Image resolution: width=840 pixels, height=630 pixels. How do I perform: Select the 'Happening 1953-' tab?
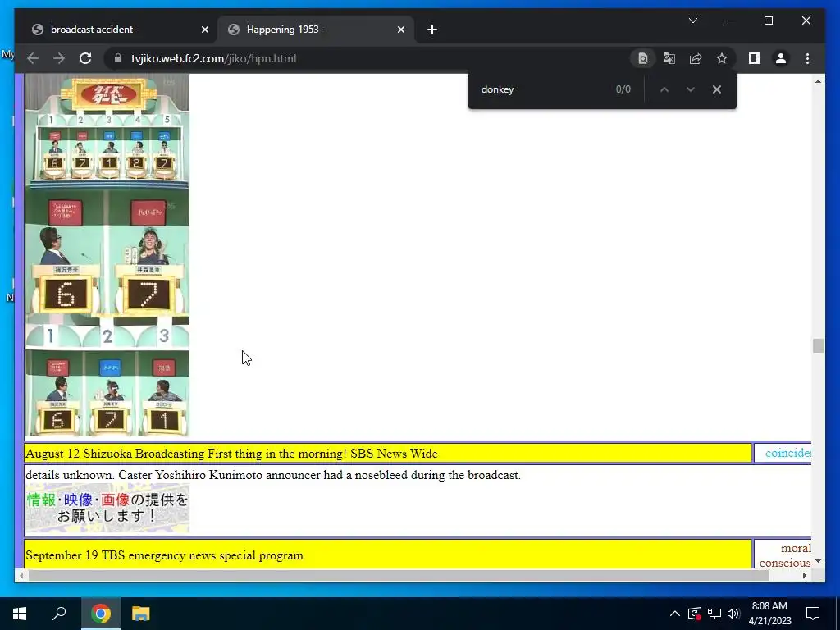click(x=315, y=30)
